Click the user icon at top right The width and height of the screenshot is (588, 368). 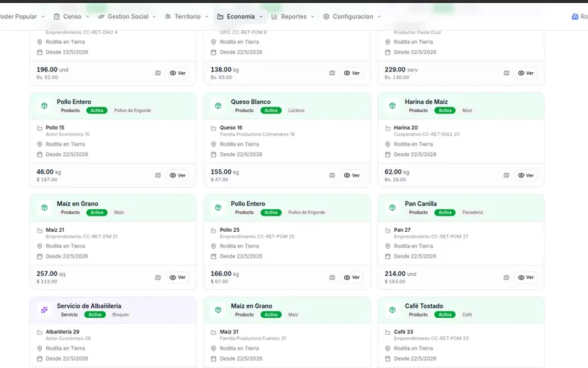click(x=575, y=16)
